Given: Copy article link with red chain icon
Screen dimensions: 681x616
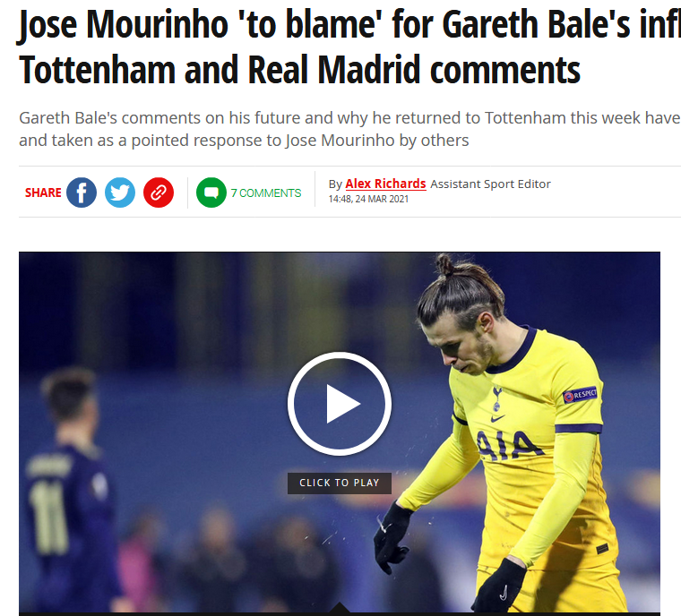Looking at the screenshot, I should click(159, 192).
